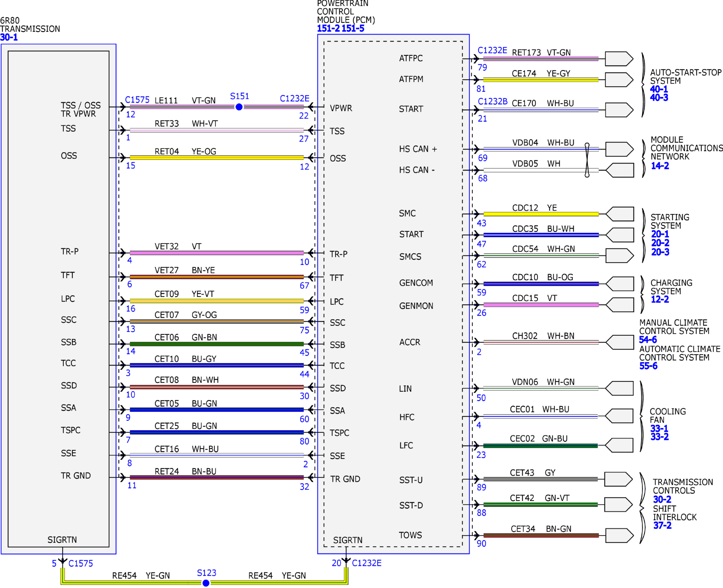
Task: Open Manual Climate Control link 54-6
Action: [648, 339]
